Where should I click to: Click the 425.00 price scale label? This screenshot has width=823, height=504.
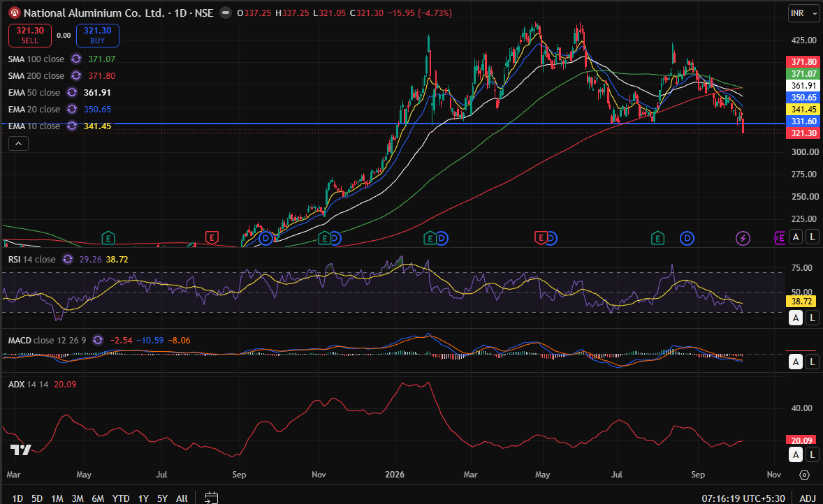pos(805,40)
